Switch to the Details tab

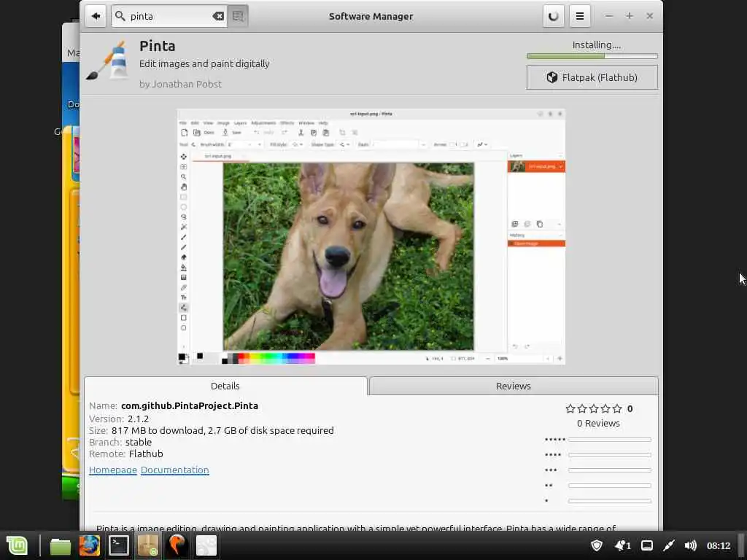click(225, 386)
